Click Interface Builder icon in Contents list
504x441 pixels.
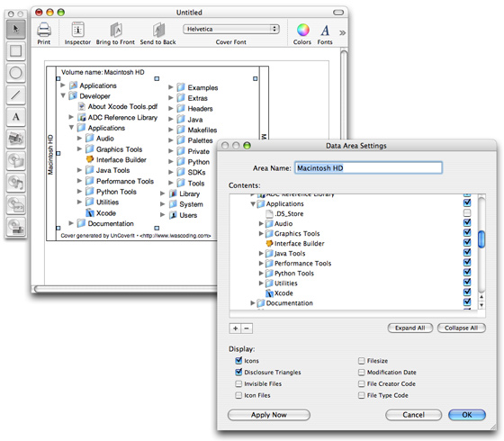click(269, 244)
